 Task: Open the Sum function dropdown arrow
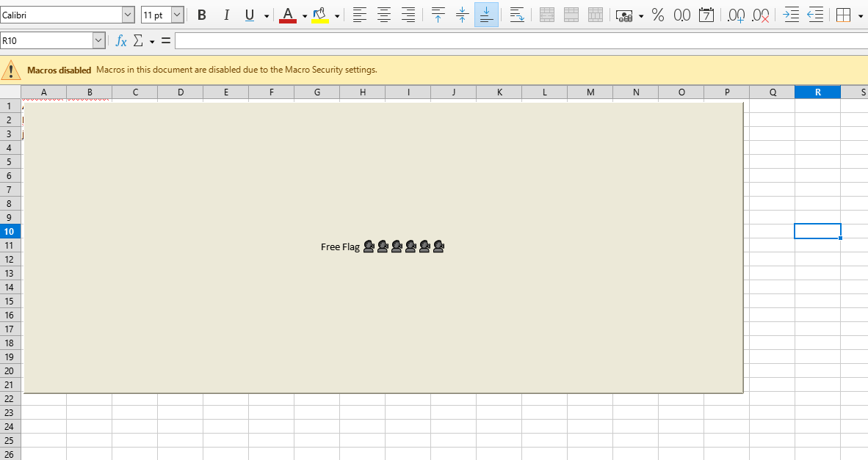coord(152,42)
